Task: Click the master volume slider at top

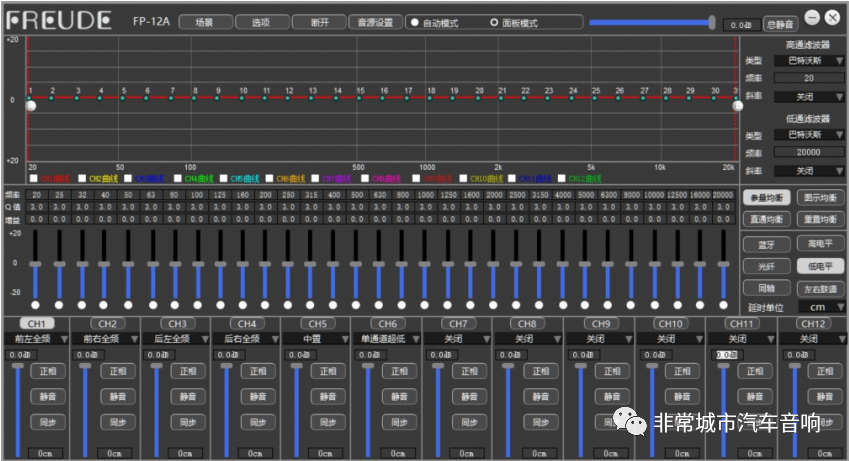Action: pos(650,22)
